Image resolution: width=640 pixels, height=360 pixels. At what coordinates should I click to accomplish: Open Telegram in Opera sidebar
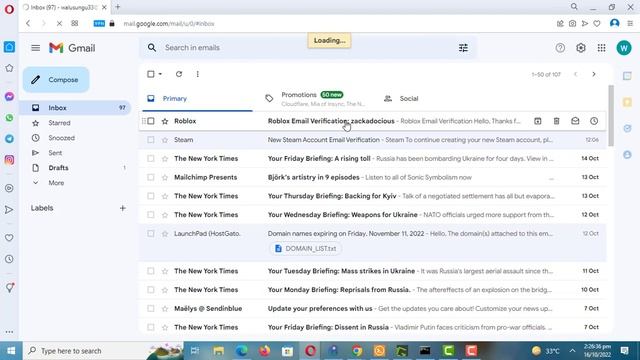tap(9, 139)
